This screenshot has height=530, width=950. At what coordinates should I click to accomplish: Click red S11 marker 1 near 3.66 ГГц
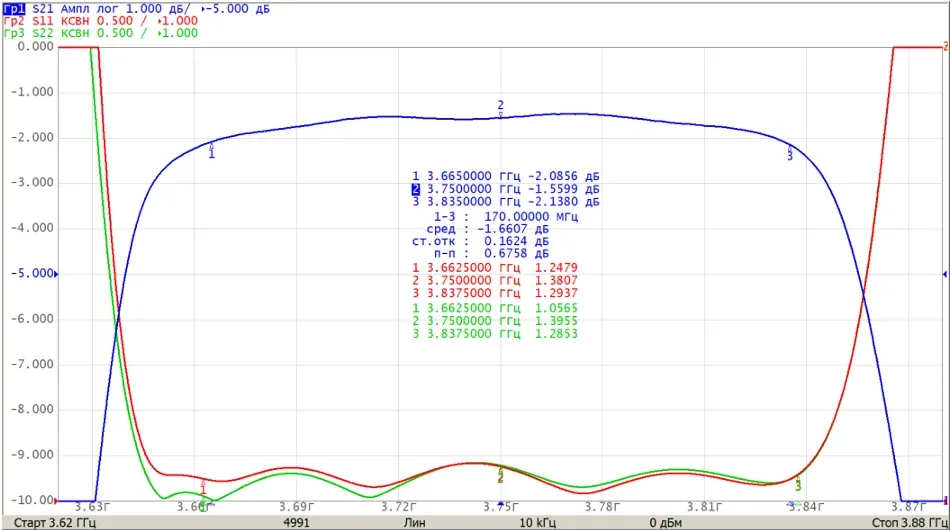[x=203, y=486]
